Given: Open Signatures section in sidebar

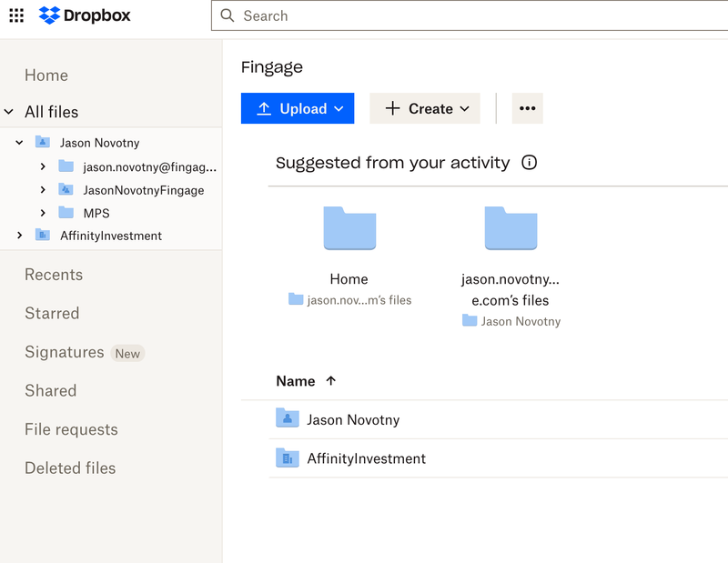Looking at the screenshot, I should pyautogui.click(x=65, y=352).
